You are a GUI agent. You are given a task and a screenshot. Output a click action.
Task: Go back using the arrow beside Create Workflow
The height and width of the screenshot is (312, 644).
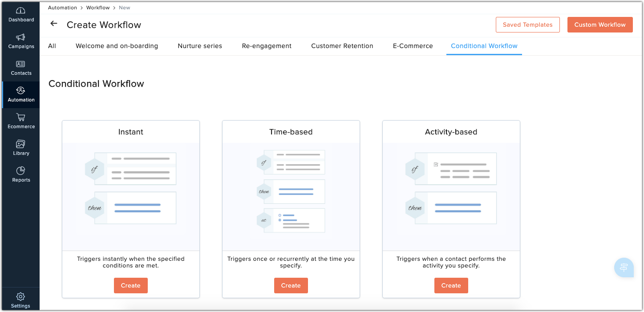[x=53, y=23]
